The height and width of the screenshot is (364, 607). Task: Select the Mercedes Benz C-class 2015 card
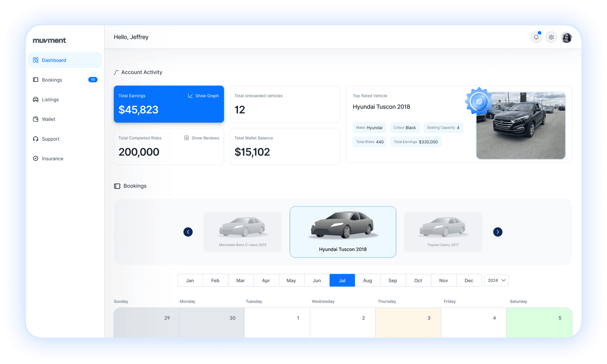click(242, 232)
